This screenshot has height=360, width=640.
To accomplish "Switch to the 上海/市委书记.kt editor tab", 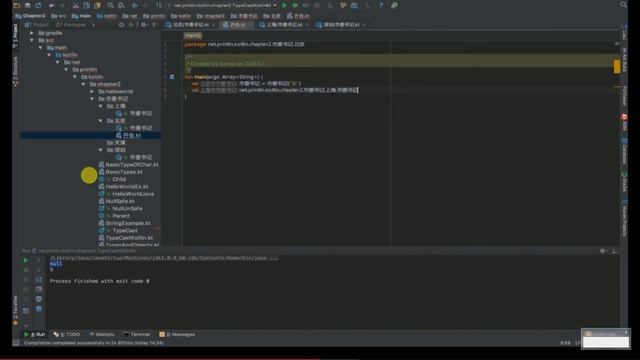I will click(284, 25).
